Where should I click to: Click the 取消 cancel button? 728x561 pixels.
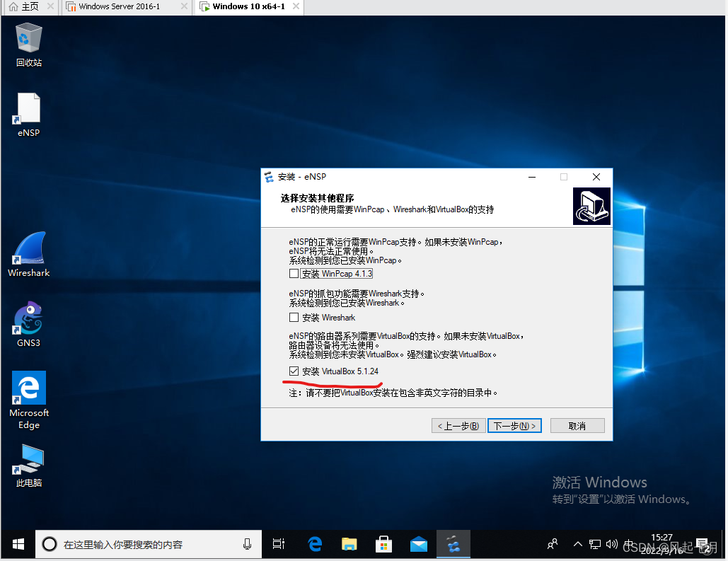point(577,425)
